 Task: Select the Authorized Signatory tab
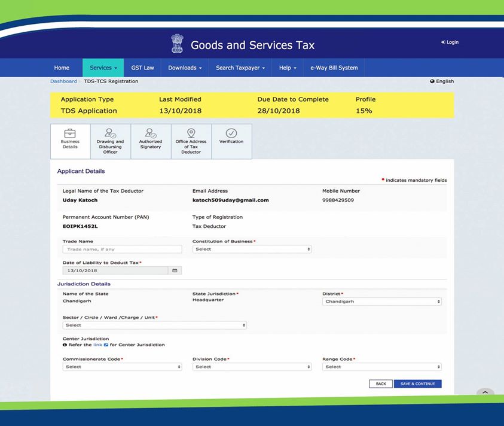point(151,142)
